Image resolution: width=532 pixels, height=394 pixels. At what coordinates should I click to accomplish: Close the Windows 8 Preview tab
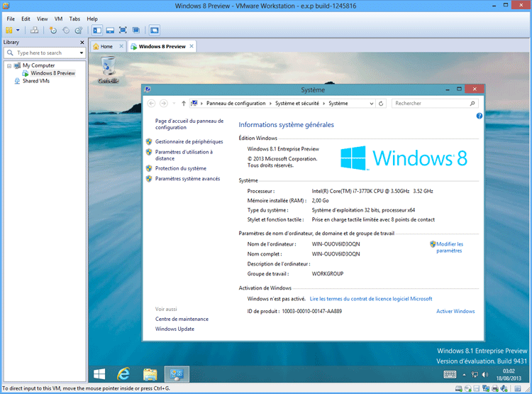coord(192,46)
